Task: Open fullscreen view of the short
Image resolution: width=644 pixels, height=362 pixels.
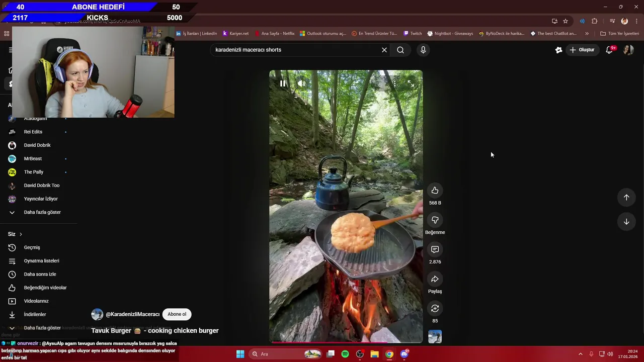Action: tap(411, 83)
